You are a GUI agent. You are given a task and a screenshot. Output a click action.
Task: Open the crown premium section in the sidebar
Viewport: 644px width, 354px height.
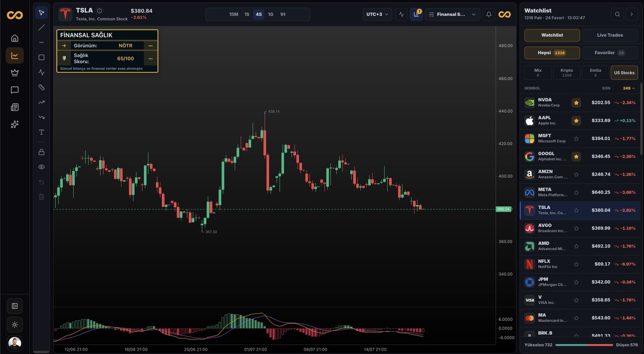click(x=14, y=73)
